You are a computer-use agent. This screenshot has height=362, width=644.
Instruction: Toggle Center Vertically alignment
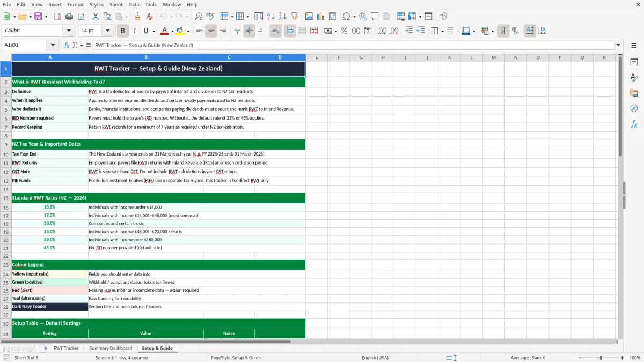click(x=249, y=31)
